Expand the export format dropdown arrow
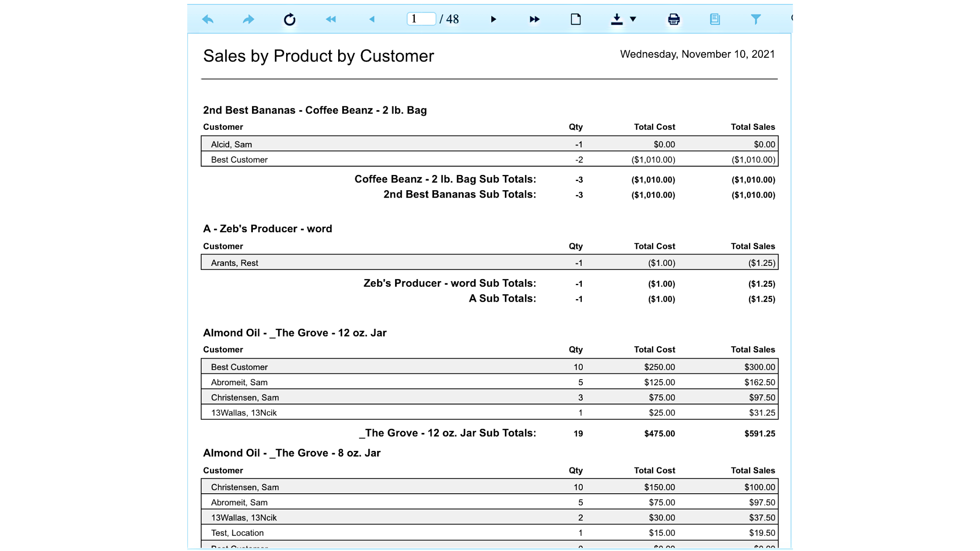 click(633, 19)
